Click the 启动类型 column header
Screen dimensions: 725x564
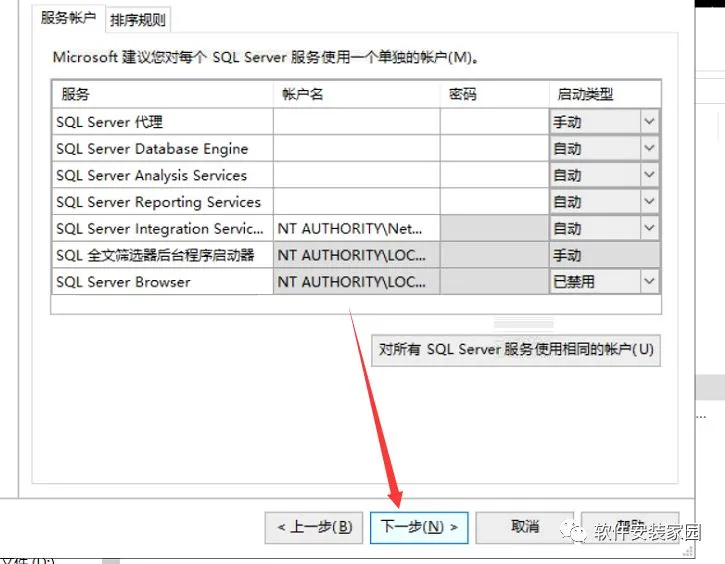605,94
